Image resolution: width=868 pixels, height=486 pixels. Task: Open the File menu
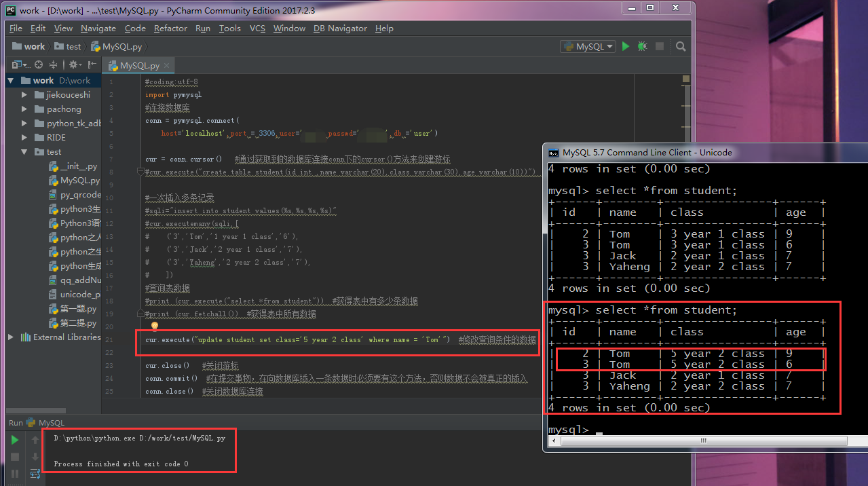[16, 29]
